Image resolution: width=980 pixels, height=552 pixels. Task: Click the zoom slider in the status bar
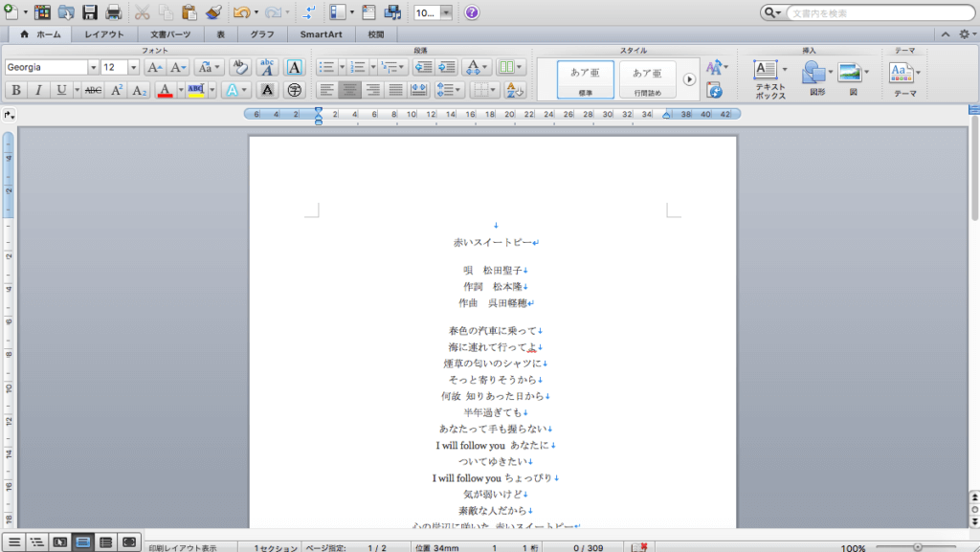tap(918, 547)
